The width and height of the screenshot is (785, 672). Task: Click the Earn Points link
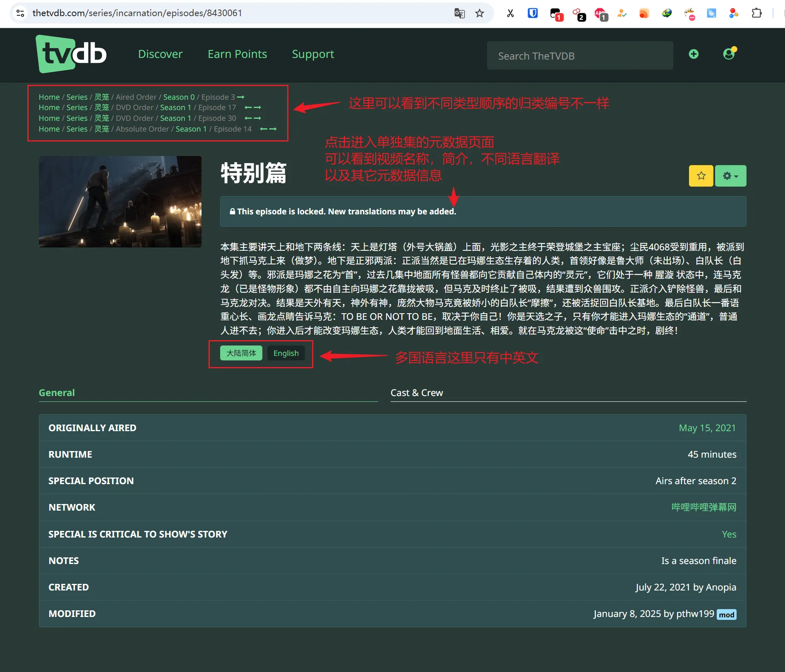click(x=237, y=54)
